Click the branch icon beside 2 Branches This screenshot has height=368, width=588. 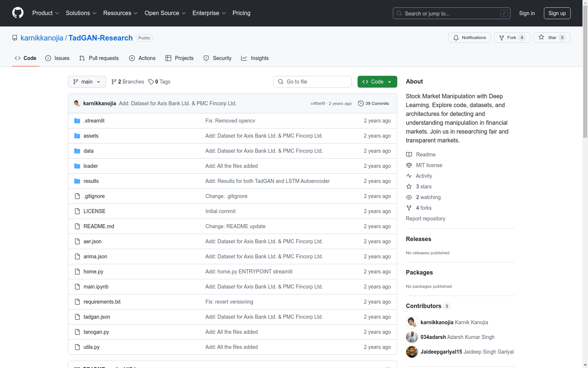114,82
